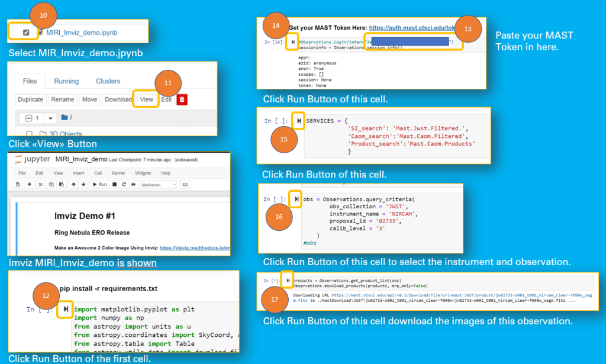This screenshot has height=364, width=606.
Task: Uncheck the MIRI_Imviz_demo.ipynb checkbox
Action: click(x=26, y=32)
